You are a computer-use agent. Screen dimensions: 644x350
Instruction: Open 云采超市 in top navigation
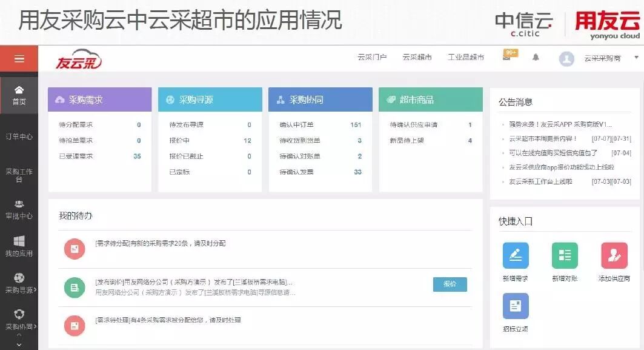[417, 57]
